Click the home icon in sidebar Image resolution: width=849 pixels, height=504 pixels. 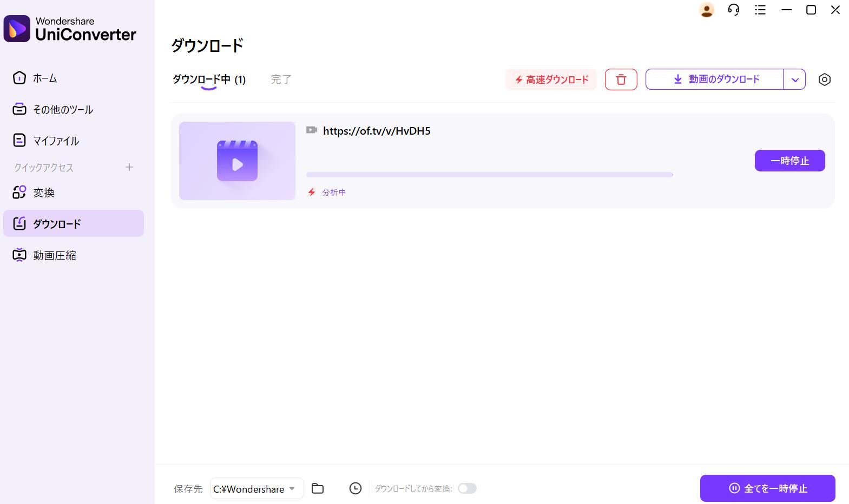pos(19,78)
